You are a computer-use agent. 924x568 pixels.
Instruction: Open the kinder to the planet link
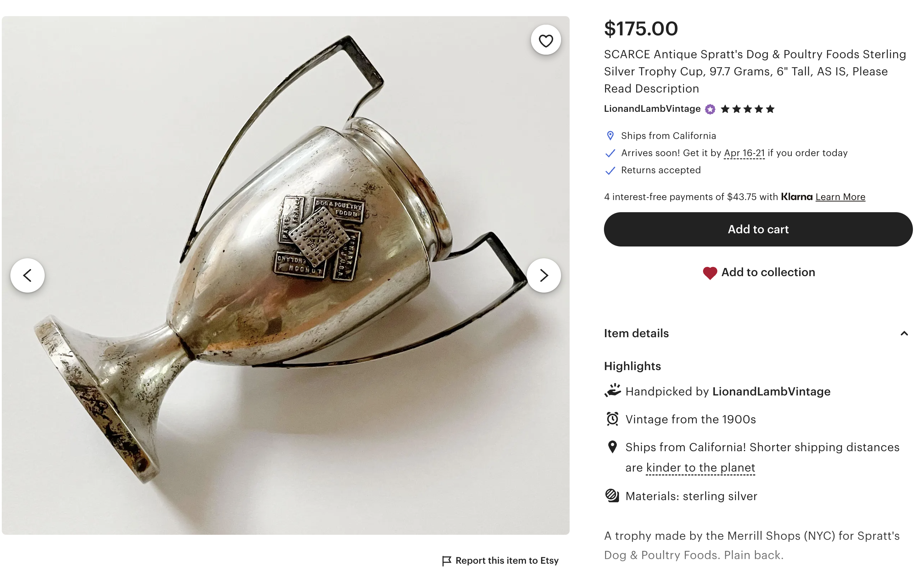[700, 468]
